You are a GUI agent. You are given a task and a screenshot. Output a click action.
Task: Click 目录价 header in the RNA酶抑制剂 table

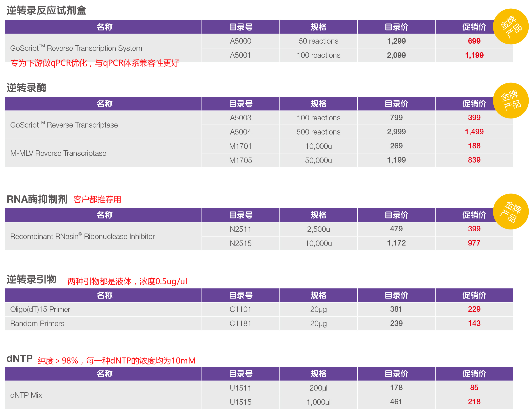coord(396,215)
